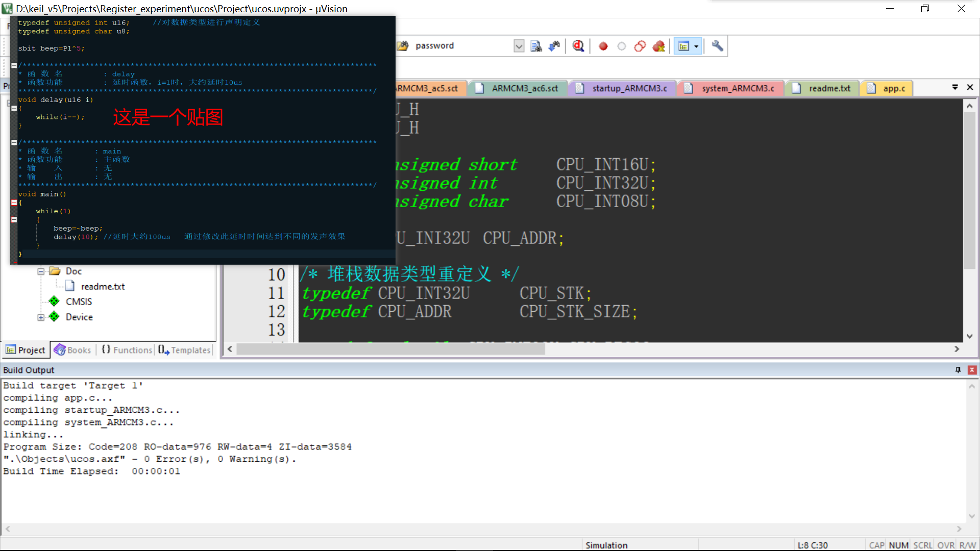
Task: Pin the Build Output panel
Action: tap(958, 370)
